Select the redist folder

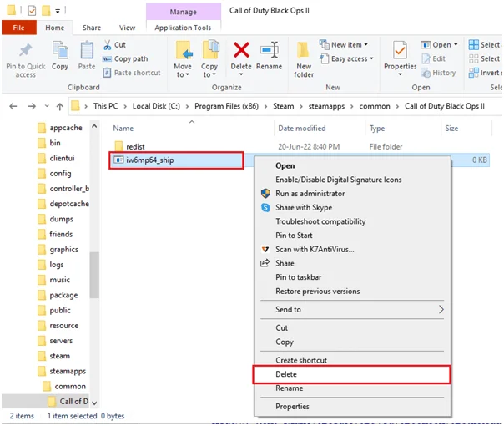click(135, 147)
